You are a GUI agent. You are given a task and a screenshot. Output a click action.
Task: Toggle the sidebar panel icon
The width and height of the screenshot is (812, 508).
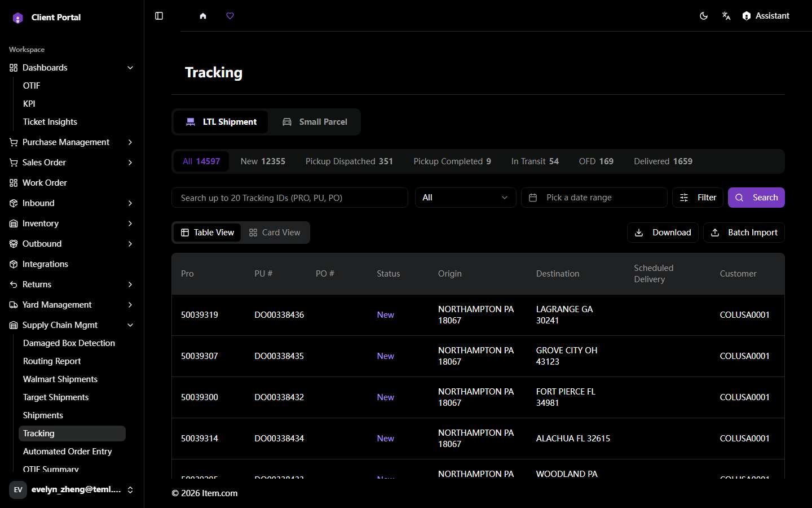tap(159, 16)
